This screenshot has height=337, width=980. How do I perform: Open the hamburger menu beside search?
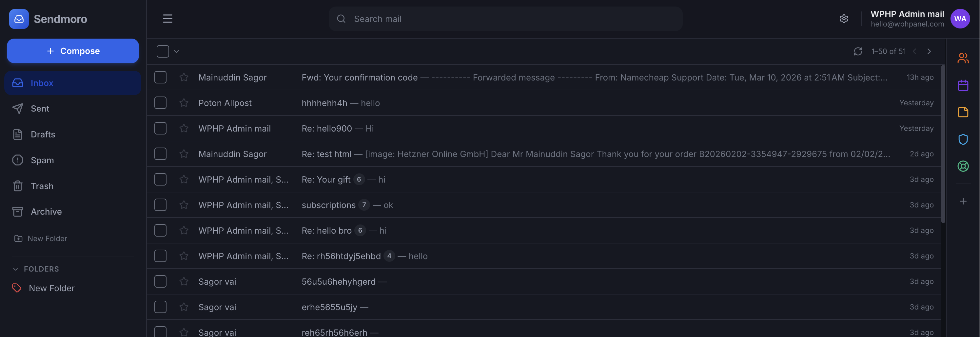[167, 19]
